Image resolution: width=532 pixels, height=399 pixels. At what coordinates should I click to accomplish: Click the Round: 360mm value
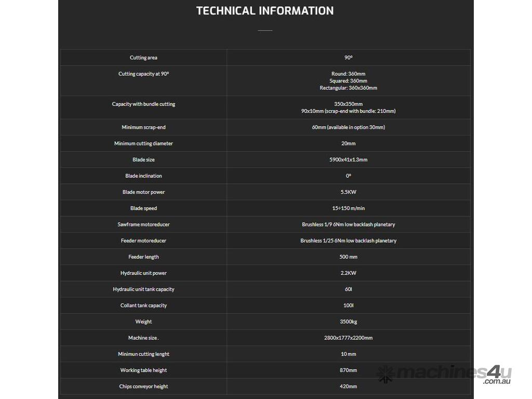pos(348,74)
